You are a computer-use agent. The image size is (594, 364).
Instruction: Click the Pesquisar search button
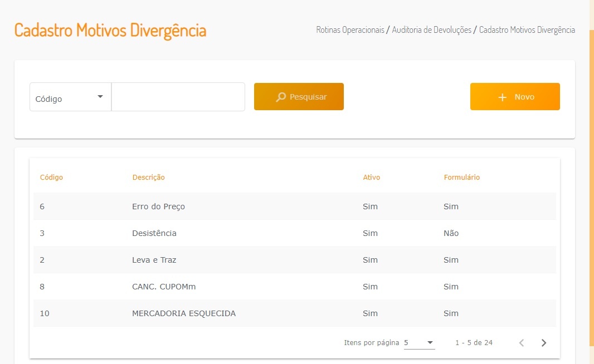pos(299,96)
